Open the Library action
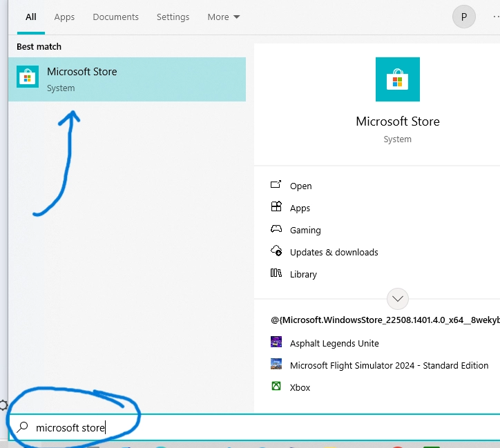 tap(303, 274)
